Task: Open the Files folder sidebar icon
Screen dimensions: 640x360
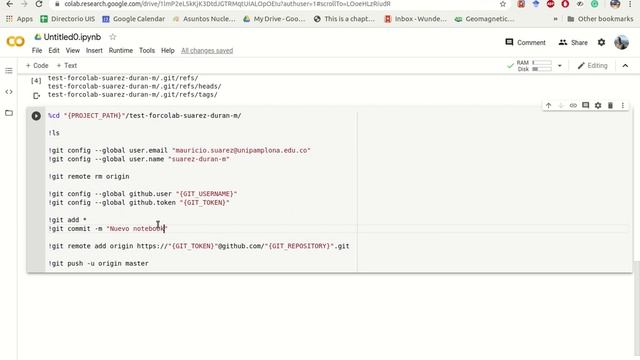Action: (x=9, y=113)
